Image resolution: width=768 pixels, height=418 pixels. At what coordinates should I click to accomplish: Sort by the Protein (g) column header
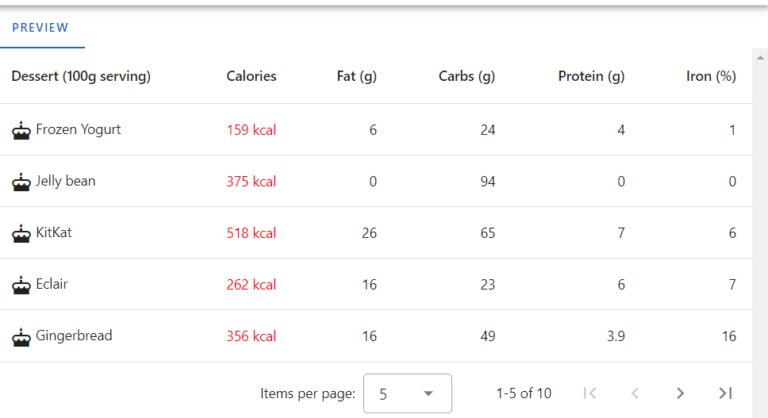click(591, 76)
